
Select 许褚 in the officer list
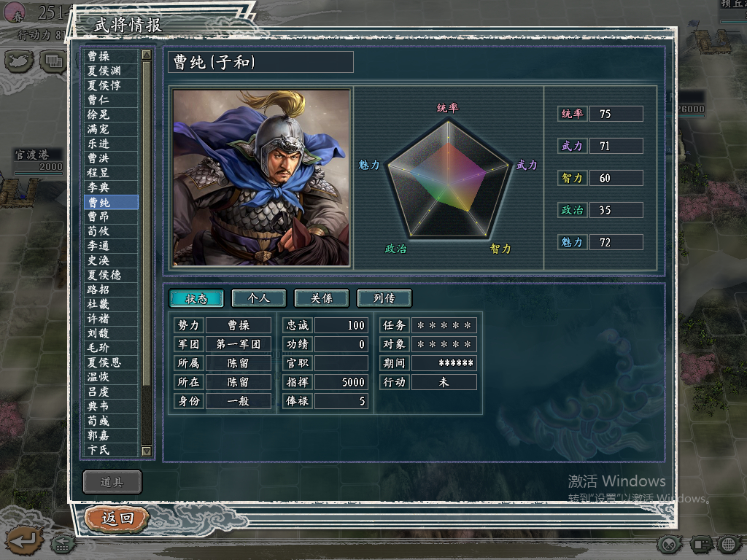(x=111, y=319)
